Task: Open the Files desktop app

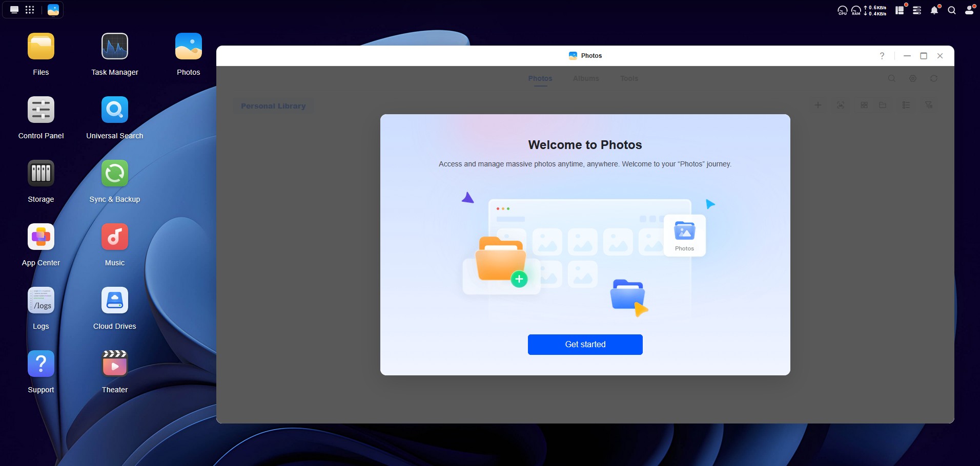Action: point(41,47)
